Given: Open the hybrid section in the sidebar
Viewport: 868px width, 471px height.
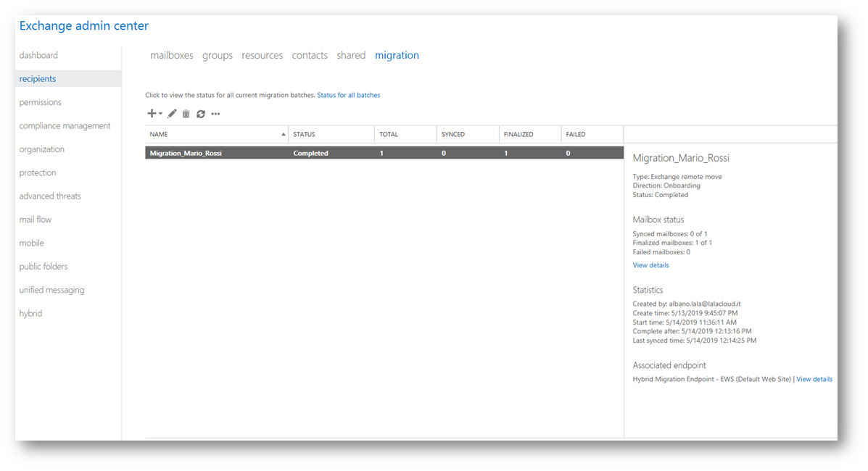Looking at the screenshot, I should (x=30, y=314).
